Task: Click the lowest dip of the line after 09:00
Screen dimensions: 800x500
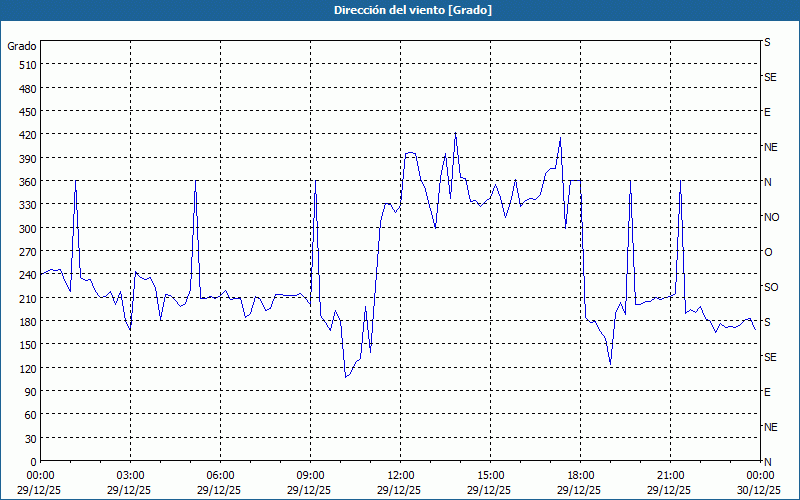Action: (x=346, y=377)
